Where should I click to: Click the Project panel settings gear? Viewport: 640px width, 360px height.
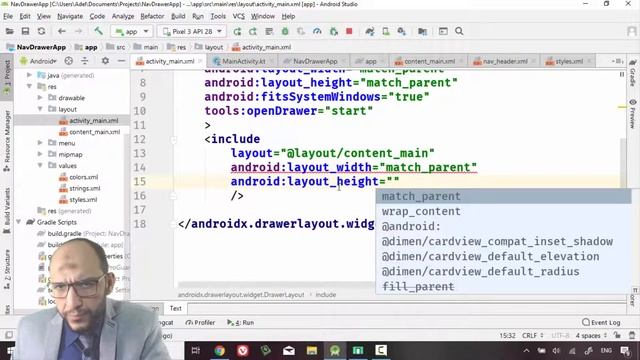coord(105,61)
